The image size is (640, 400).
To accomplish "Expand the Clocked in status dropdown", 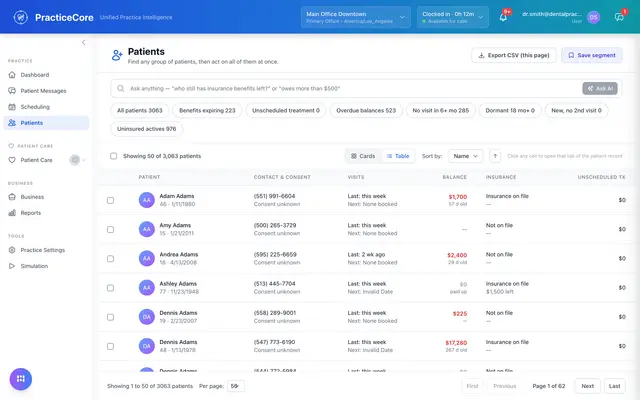I will coord(453,17).
